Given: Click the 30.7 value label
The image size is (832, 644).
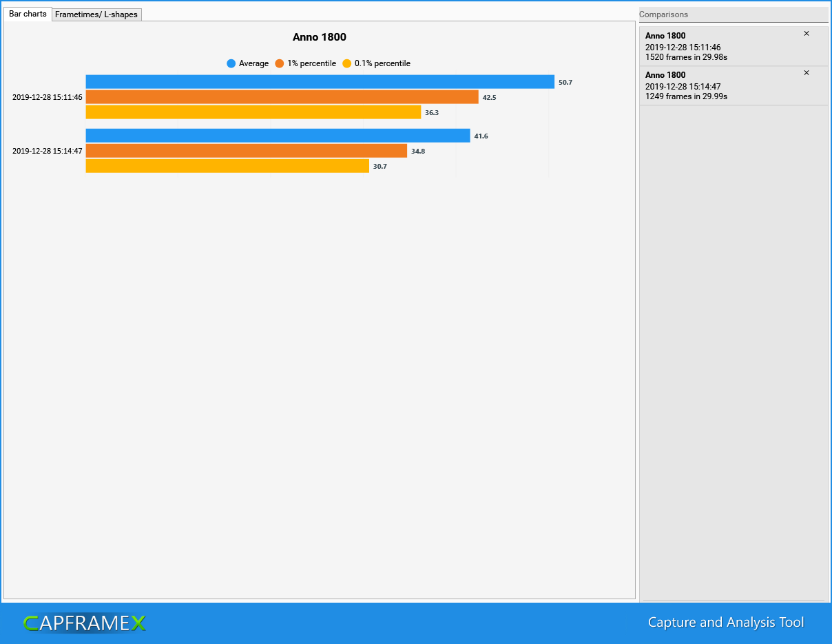Looking at the screenshot, I should [x=380, y=166].
